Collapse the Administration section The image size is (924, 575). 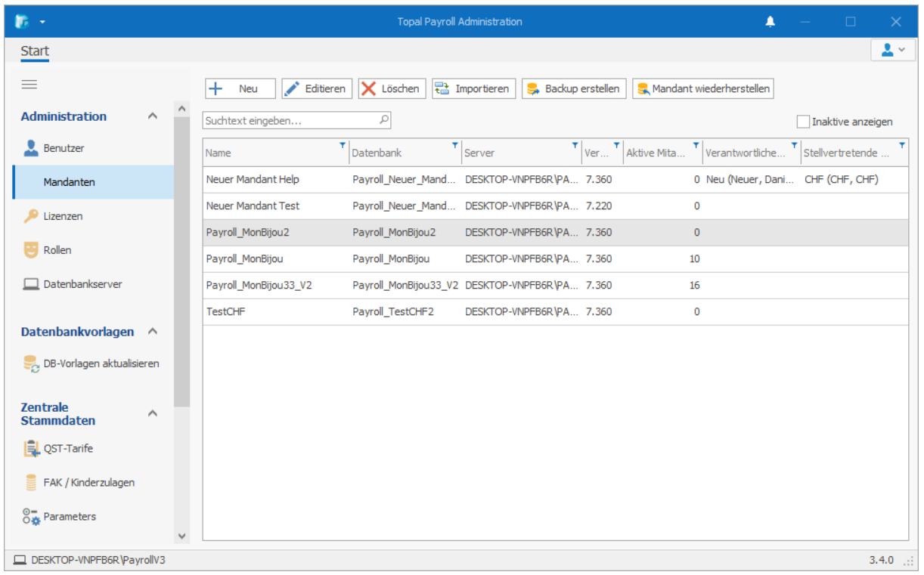point(152,116)
